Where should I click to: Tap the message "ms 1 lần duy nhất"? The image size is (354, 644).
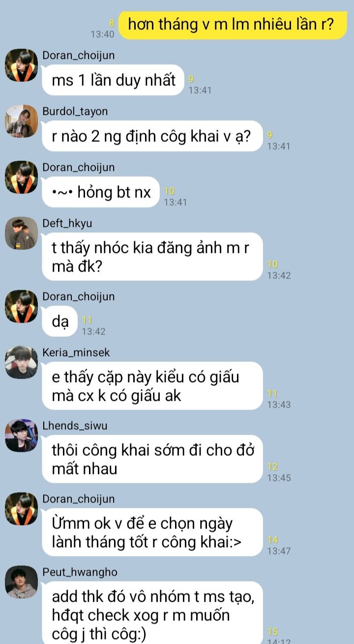[113, 80]
